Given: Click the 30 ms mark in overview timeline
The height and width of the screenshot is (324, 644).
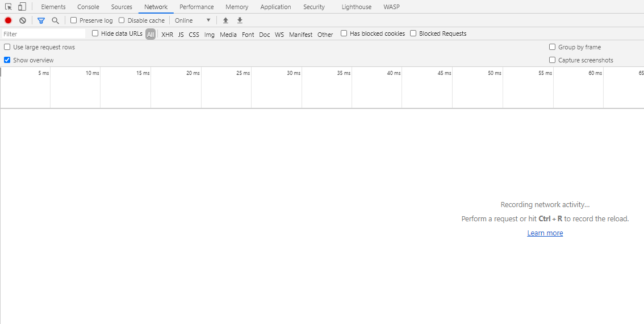Looking at the screenshot, I should click(x=293, y=73).
